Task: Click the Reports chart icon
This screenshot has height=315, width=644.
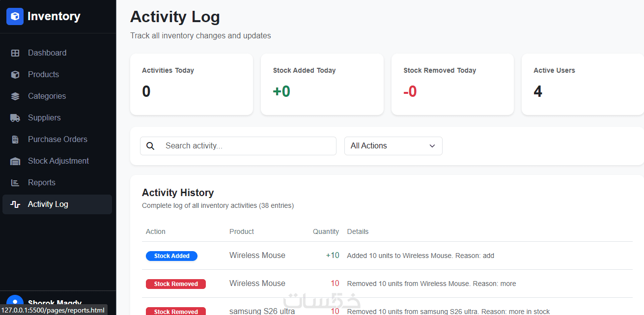Action: coord(15,183)
